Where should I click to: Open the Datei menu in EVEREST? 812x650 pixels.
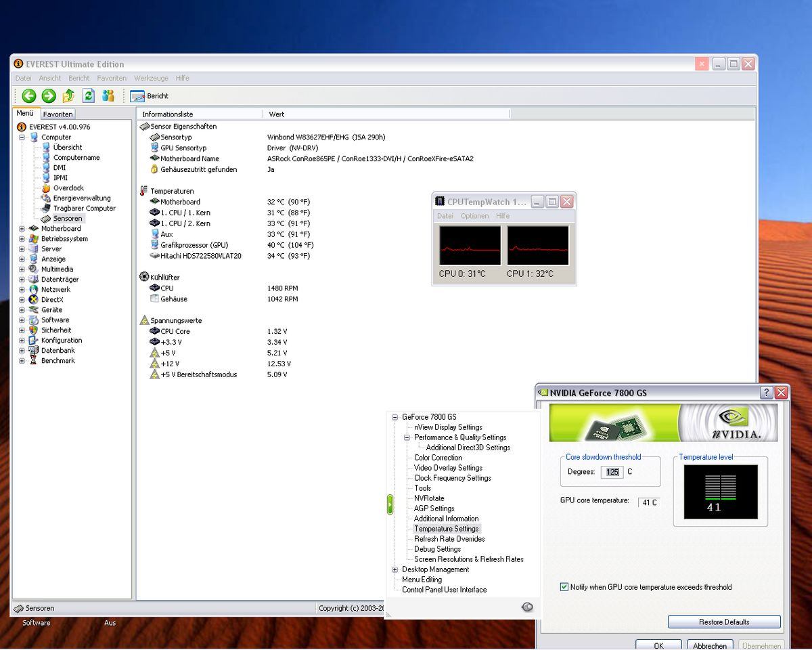[x=23, y=78]
